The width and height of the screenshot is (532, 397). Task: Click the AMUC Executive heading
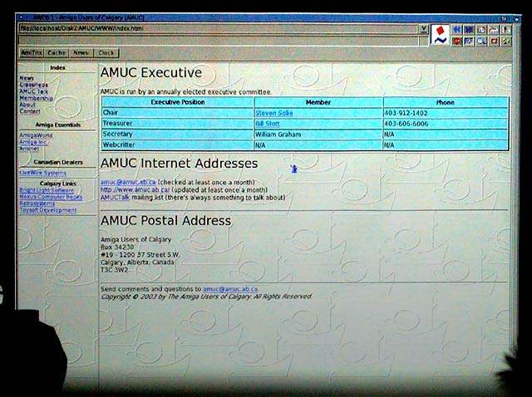click(x=151, y=72)
